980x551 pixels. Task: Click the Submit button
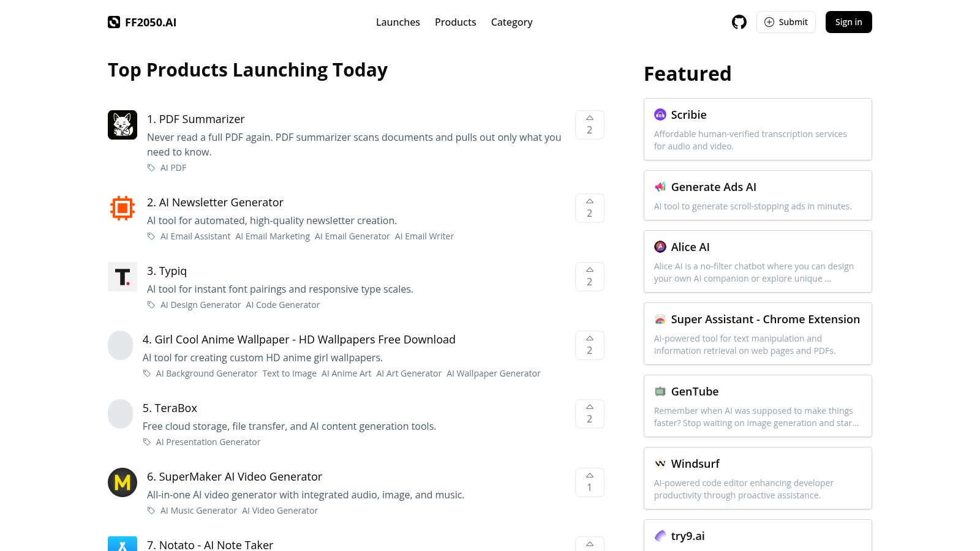click(x=786, y=22)
